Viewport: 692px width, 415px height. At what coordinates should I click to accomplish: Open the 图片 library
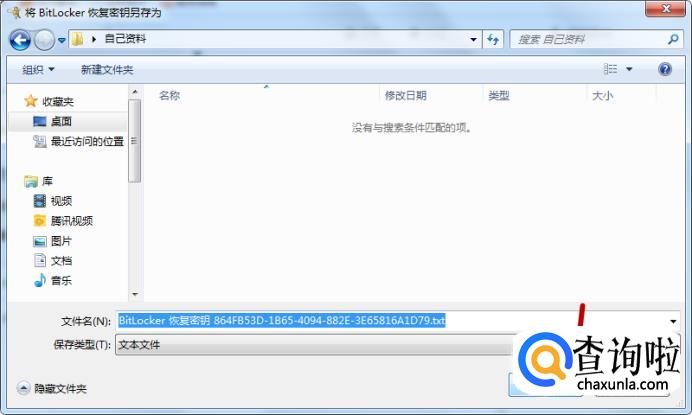pyautogui.click(x=61, y=241)
